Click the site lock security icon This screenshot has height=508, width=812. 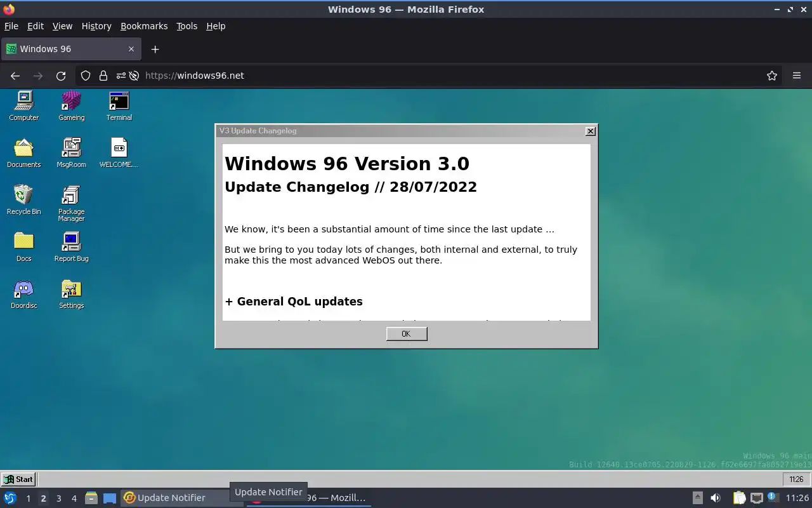[x=103, y=76]
